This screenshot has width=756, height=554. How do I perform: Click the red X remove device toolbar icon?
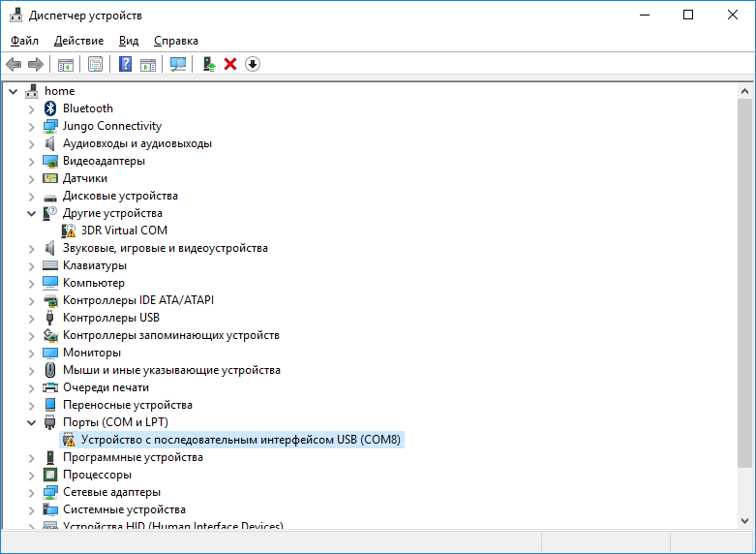pos(230,64)
